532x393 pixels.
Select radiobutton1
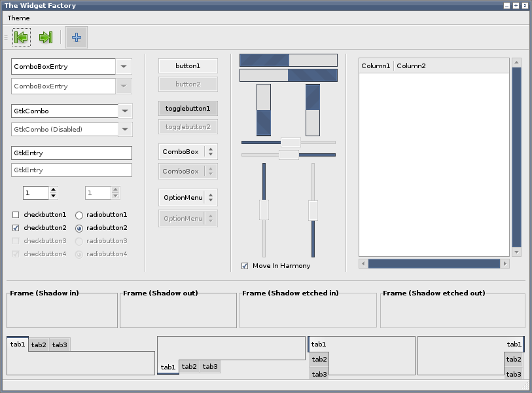[x=79, y=215]
